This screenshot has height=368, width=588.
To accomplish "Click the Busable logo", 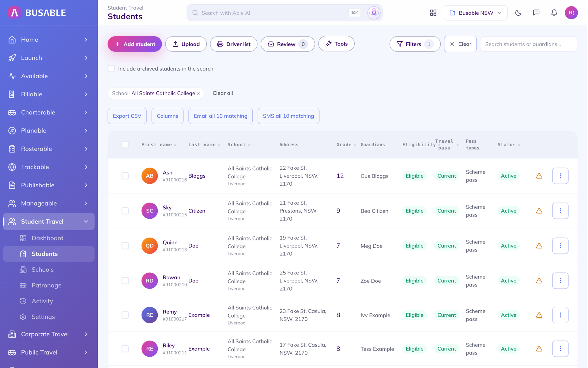I will click(x=37, y=13).
